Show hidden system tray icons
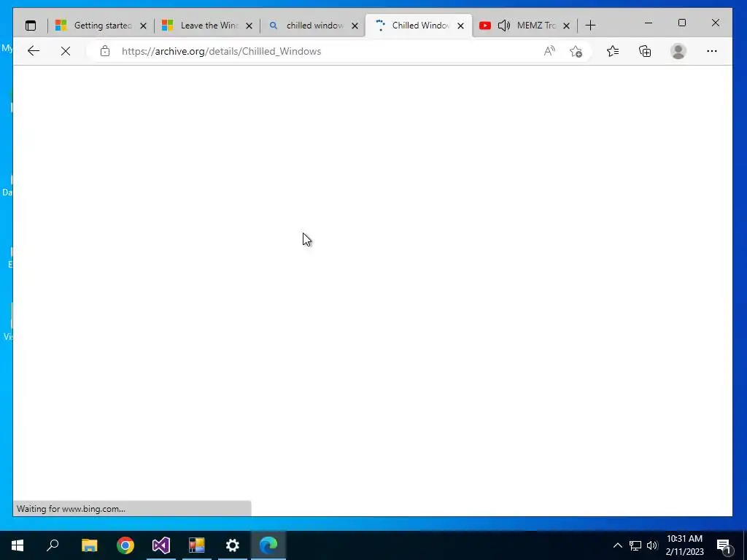This screenshot has width=747, height=560. click(617, 545)
